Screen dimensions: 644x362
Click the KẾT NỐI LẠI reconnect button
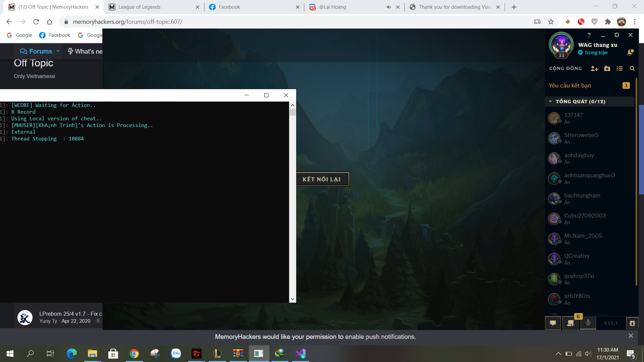pyautogui.click(x=322, y=179)
